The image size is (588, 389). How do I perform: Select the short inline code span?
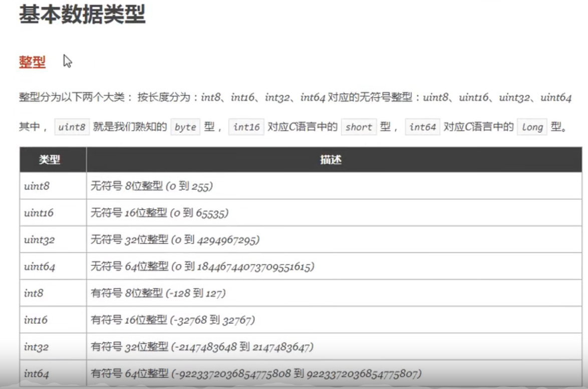(x=359, y=127)
